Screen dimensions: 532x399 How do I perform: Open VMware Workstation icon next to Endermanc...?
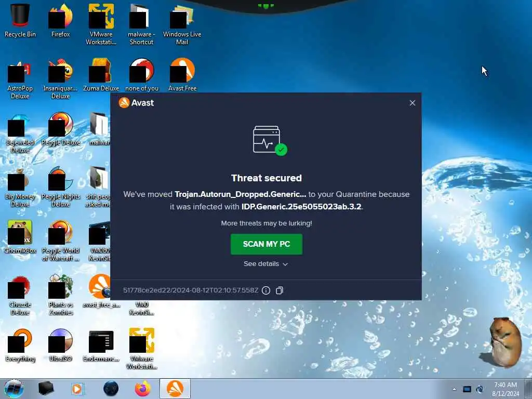141,349
